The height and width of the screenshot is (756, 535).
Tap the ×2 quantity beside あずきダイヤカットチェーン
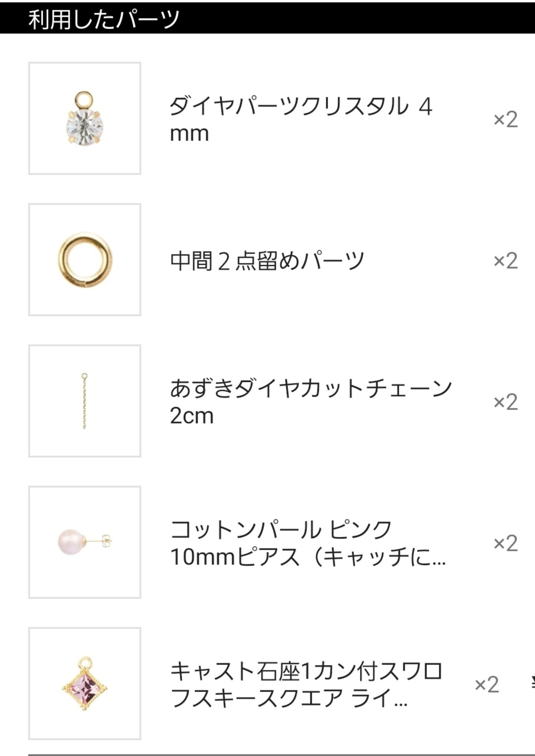(x=505, y=402)
